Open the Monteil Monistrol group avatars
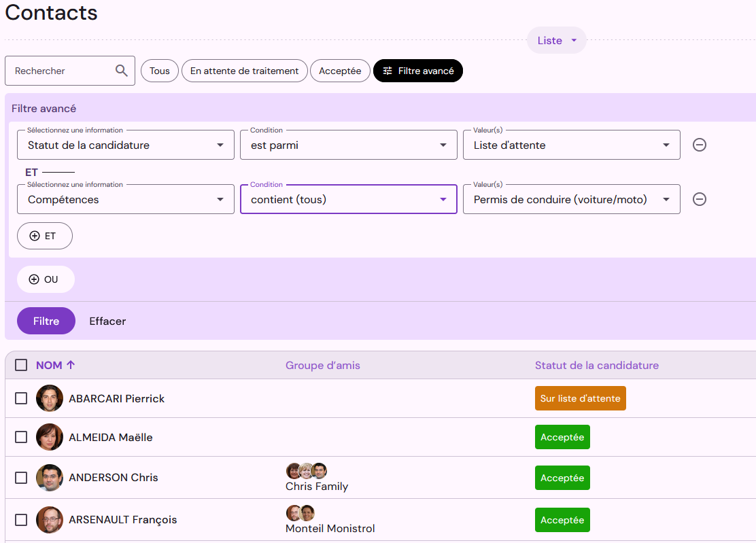 (x=300, y=512)
